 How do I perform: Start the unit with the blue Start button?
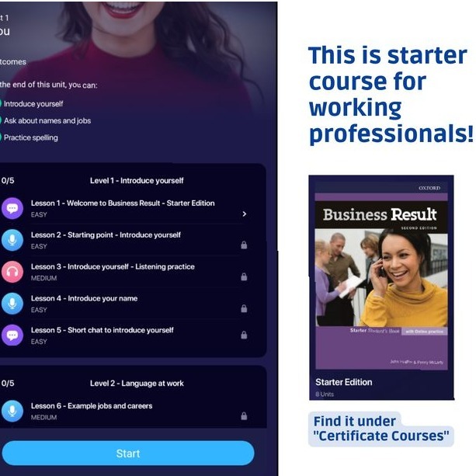[x=128, y=453]
